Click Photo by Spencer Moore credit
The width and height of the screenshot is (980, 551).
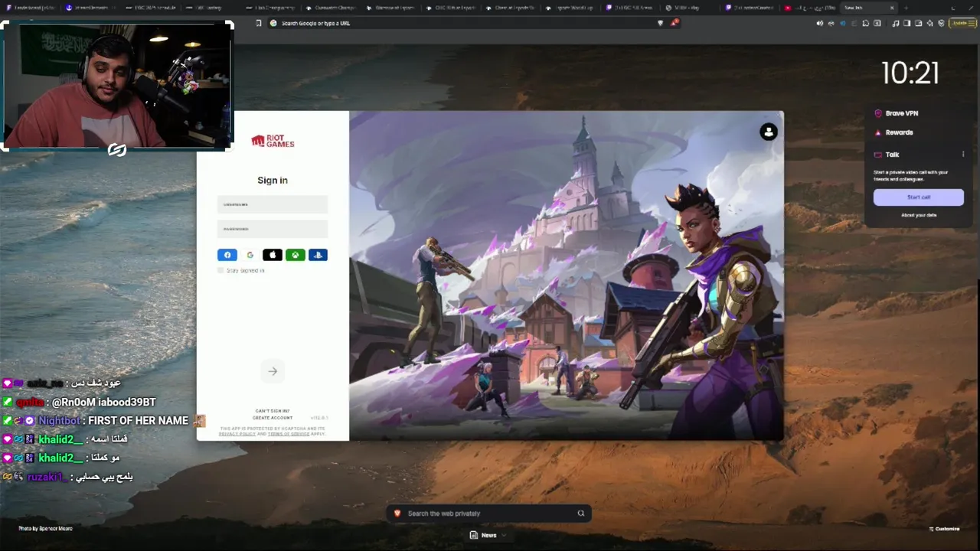pyautogui.click(x=45, y=529)
